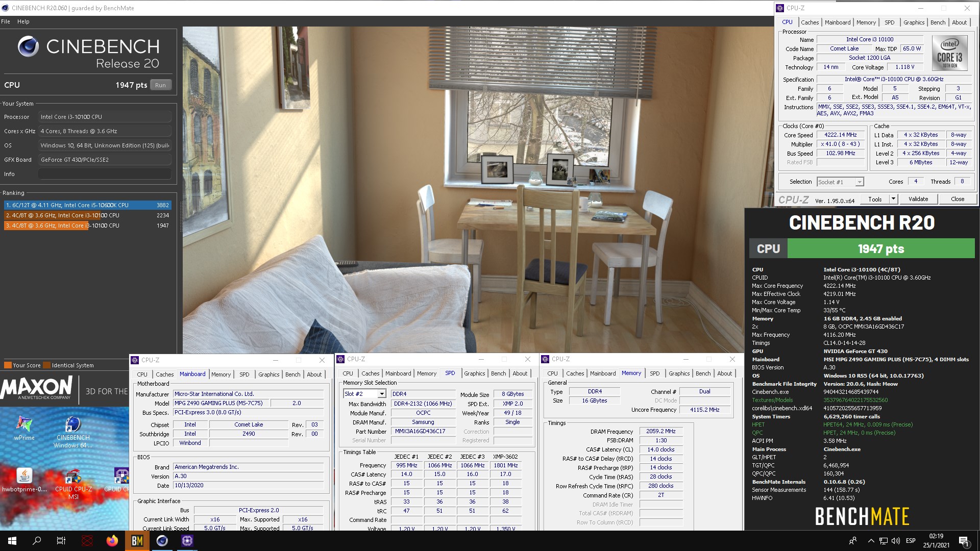980x551 pixels.
Task: Click the DRAM Frequency value 2059.2 MHz
Action: [x=660, y=432]
